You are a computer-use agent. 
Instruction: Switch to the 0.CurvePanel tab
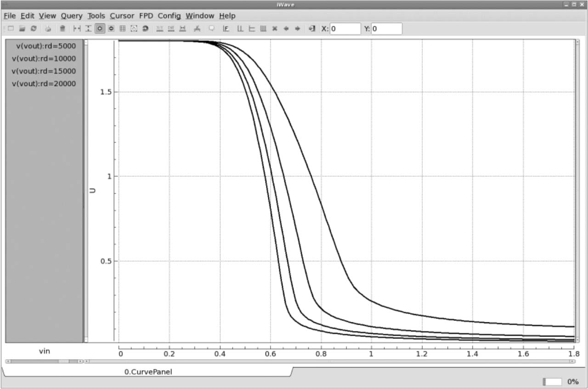click(x=148, y=372)
